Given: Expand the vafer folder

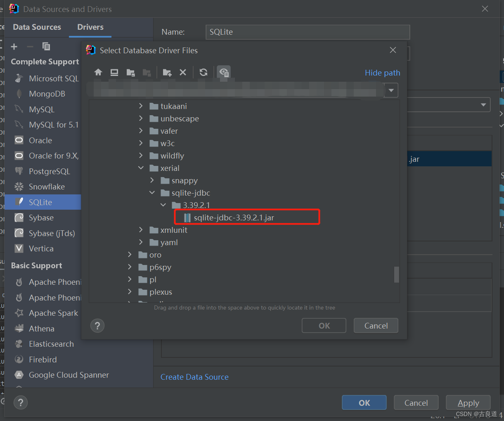Looking at the screenshot, I should click(x=141, y=131).
